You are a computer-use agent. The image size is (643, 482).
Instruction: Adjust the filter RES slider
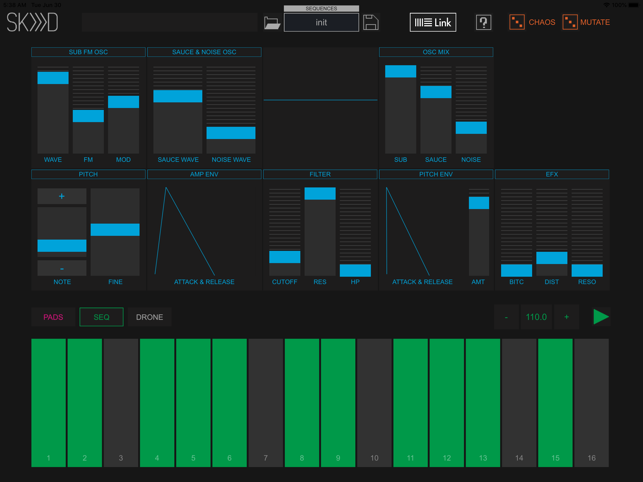click(x=320, y=232)
